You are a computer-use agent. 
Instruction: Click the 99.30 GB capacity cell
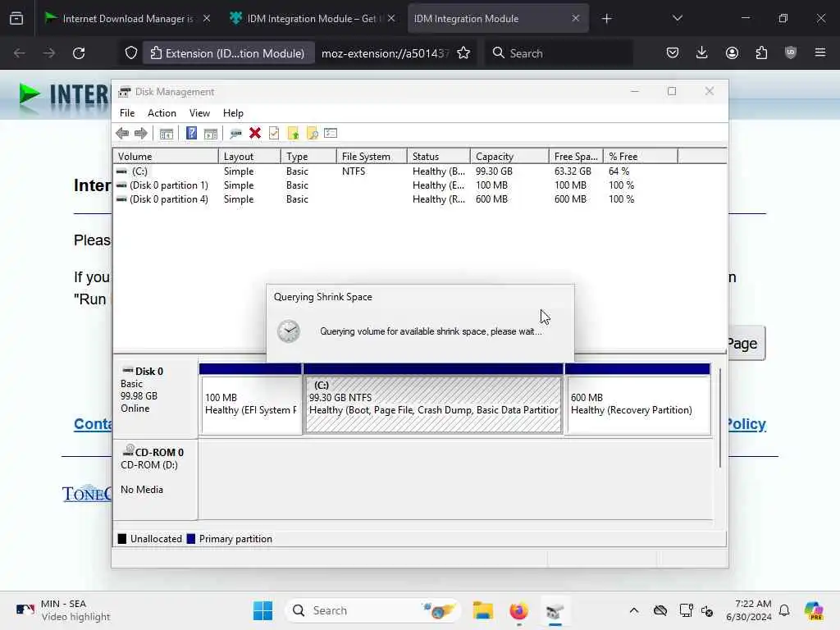[x=494, y=171]
